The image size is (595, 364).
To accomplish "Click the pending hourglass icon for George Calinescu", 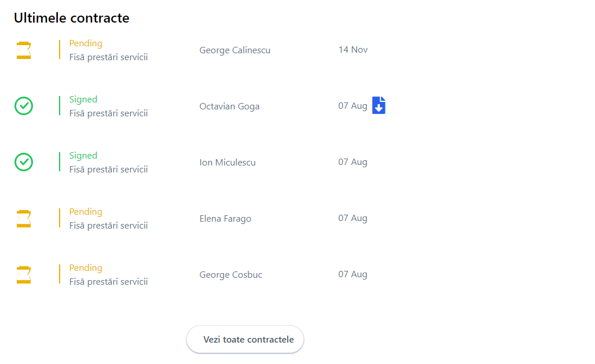I will click(x=24, y=50).
